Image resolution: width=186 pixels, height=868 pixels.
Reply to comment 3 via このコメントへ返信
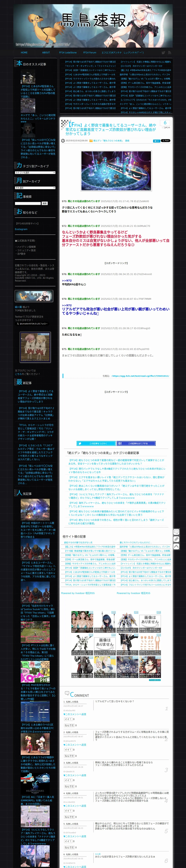pyautogui.click(x=75, y=775)
